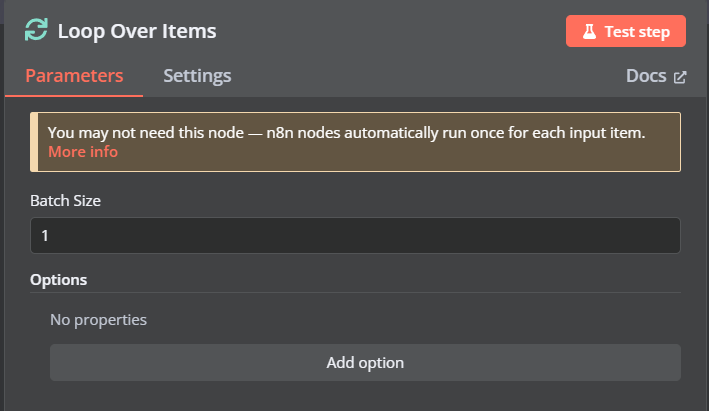
Task: Click the word Docs in the header
Action: pyautogui.click(x=646, y=76)
